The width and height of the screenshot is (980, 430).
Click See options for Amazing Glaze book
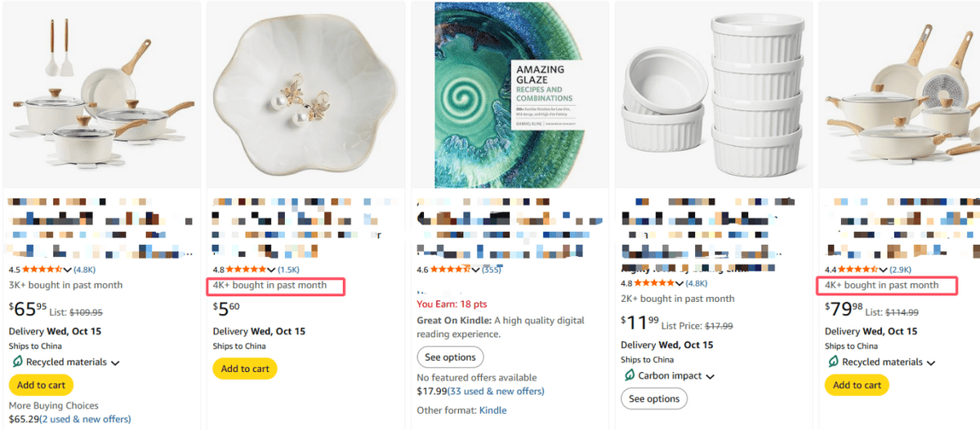(x=450, y=357)
